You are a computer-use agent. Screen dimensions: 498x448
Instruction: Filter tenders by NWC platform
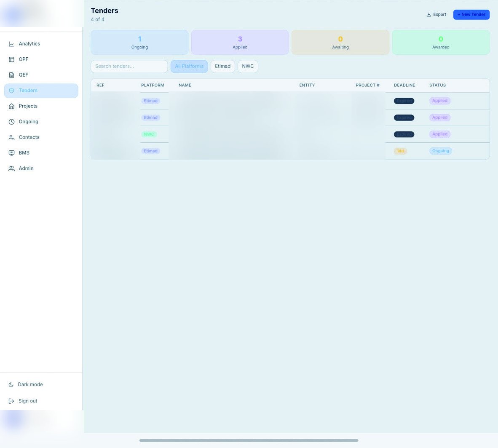pos(248,67)
